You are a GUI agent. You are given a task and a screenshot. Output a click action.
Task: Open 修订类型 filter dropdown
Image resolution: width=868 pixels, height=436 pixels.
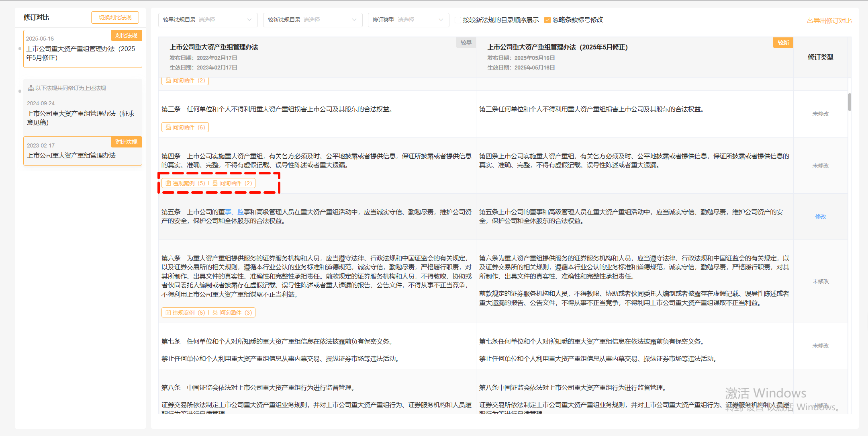408,20
